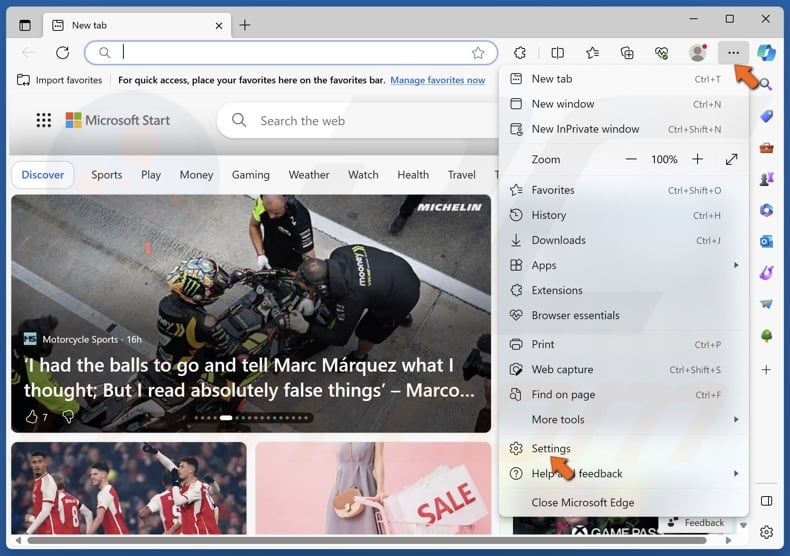Dislike the motorcycle article with thumbs down
The image size is (790, 556).
pyautogui.click(x=68, y=416)
